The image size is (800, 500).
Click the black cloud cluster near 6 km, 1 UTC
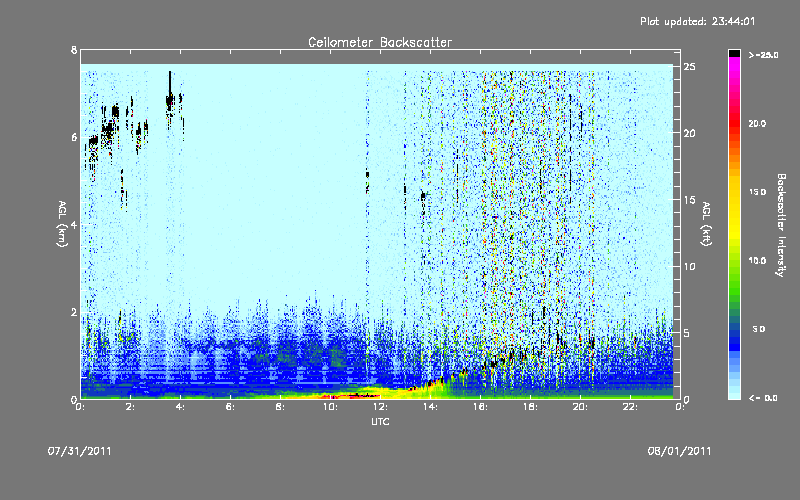(x=107, y=133)
